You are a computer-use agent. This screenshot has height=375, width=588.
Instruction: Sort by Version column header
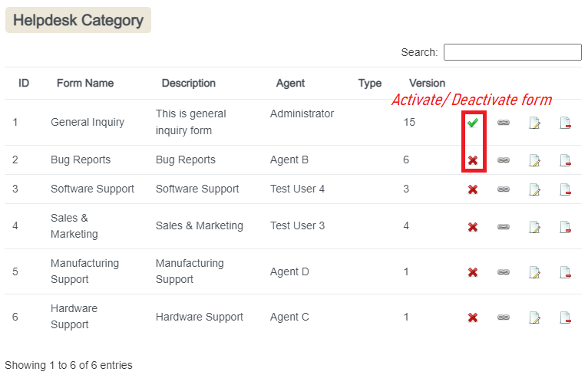pos(427,83)
